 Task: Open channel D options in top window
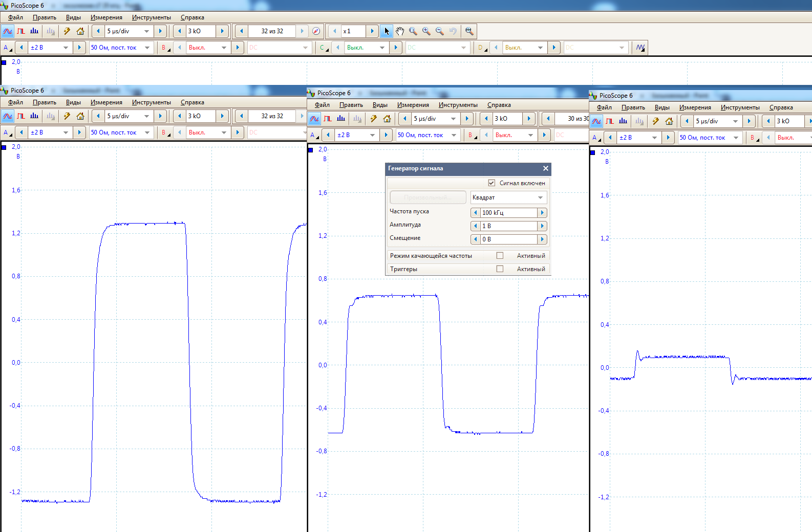(482, 48)
